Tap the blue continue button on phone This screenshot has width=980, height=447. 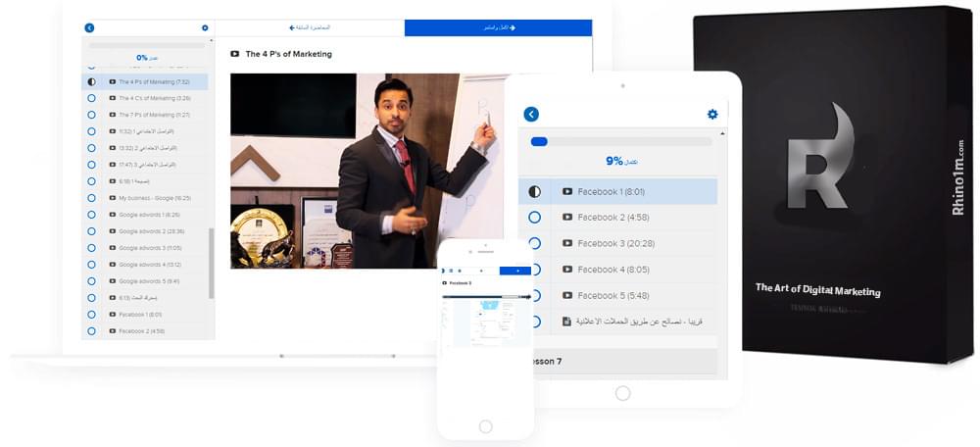[x=515, y=271]
